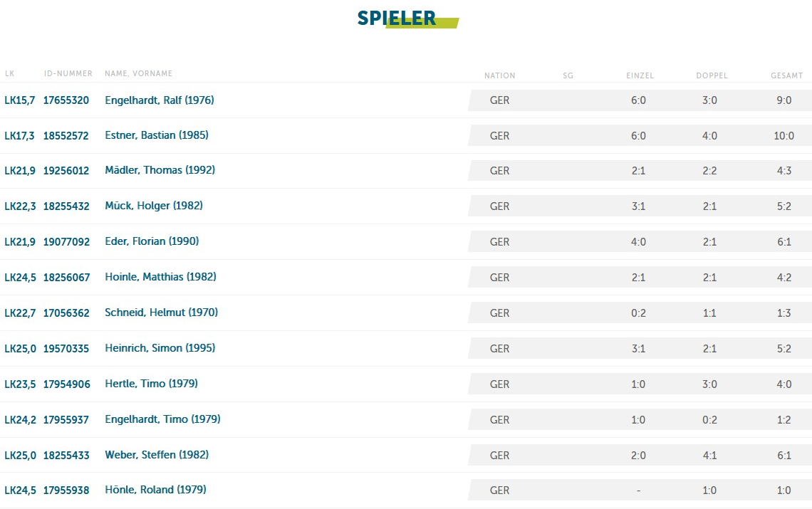Click the GESAMT column header

click(x=786, y=75)
